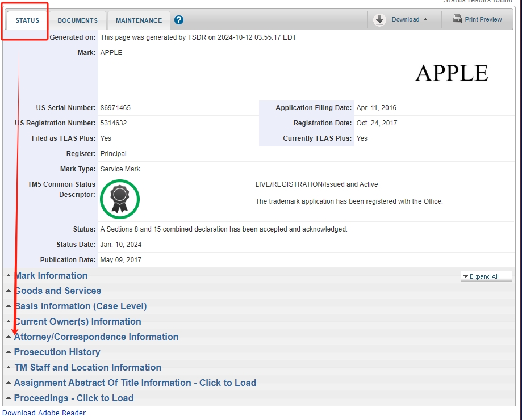
Task: Click the Expand All button
Action: click(x=486, y=276)
